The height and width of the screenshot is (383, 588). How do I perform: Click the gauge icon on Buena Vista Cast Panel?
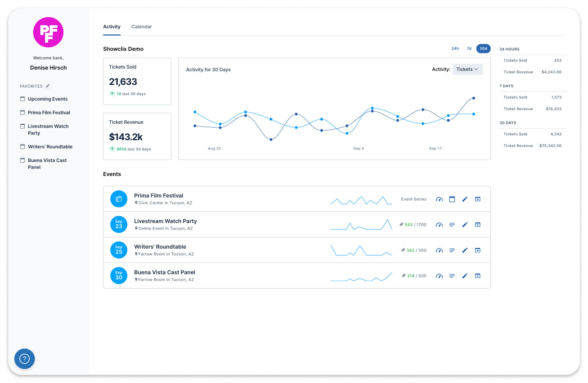tap(439, 276)
